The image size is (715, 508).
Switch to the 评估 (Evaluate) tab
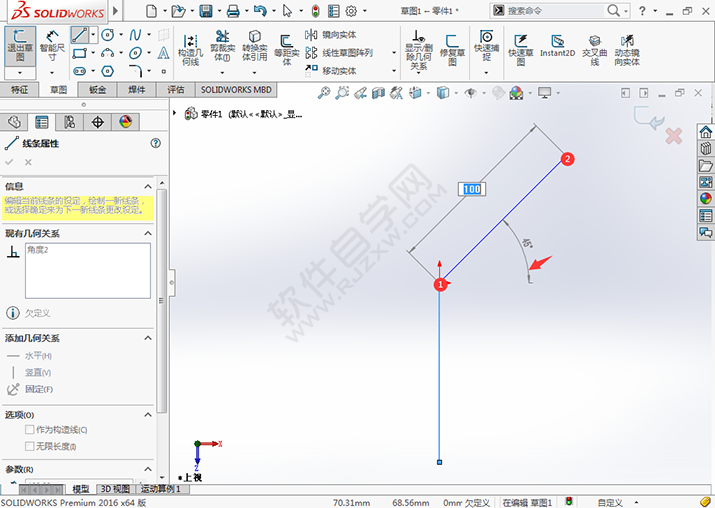[176, 90]
